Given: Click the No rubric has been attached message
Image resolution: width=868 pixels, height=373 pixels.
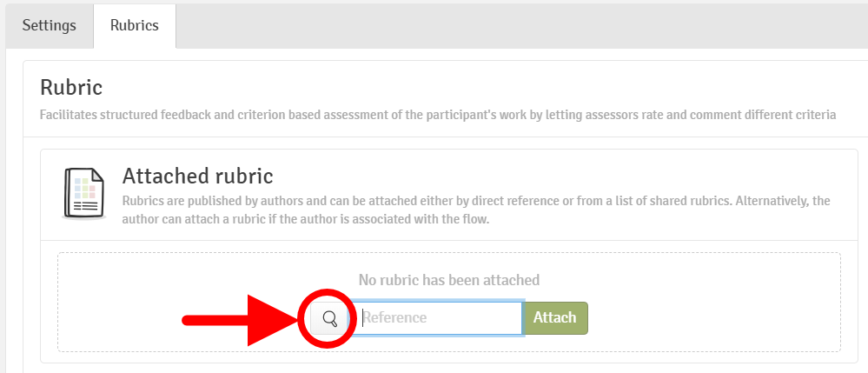Looking at the screenshot, I should 448,280.
